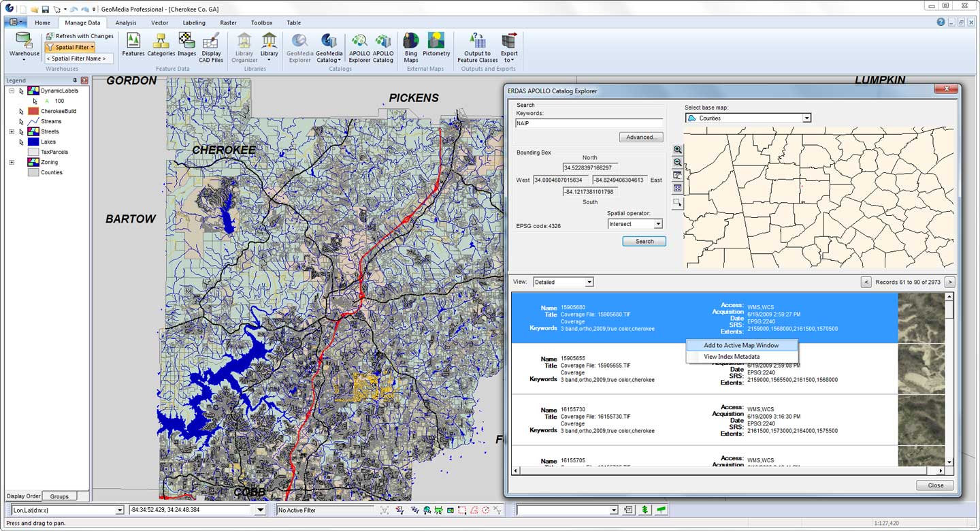This screenshot has width=980, height=531.
Task: Open the Features tool in ribbon
Action: [x=133, y=45]
